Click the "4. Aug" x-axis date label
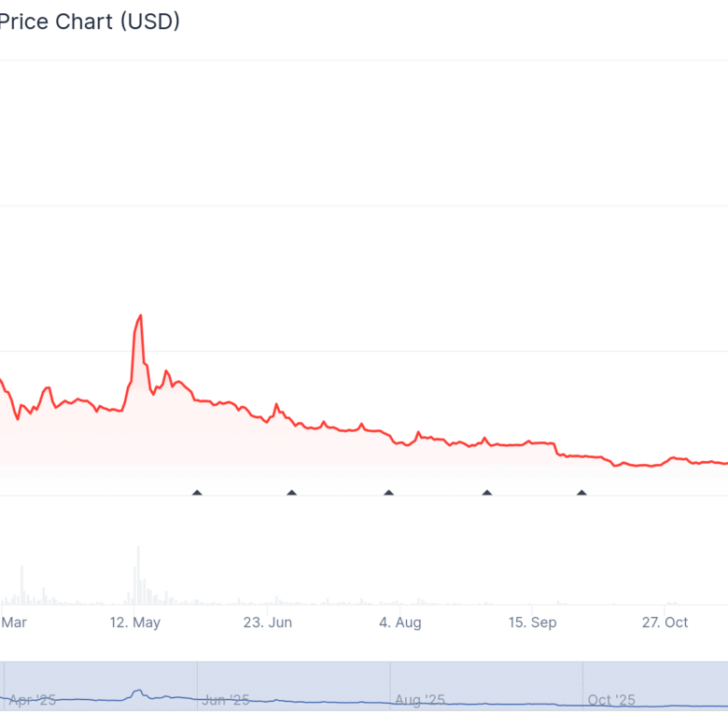 pos(399,623)
